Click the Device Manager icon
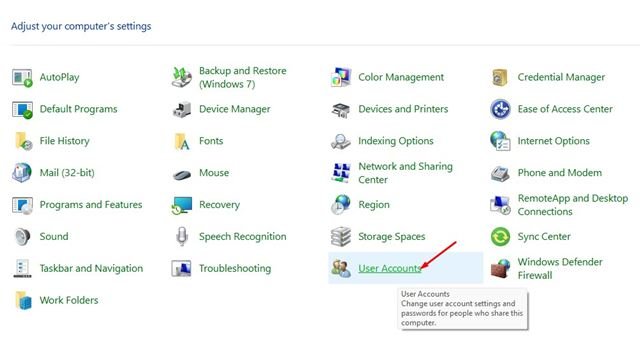640x364 pixels. point(182,109)
